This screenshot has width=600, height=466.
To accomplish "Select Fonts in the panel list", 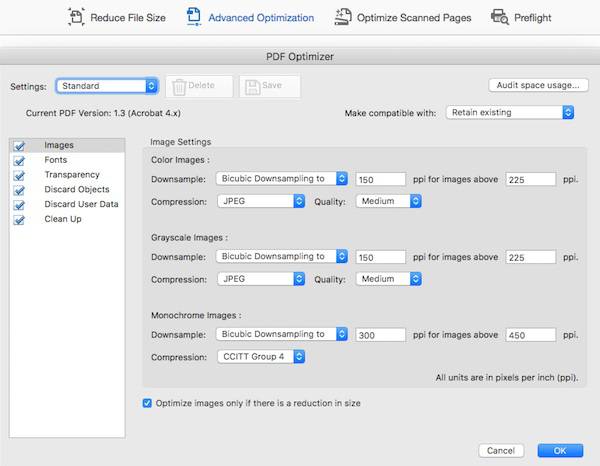I will pyautogui.click(x=57, y=160).
